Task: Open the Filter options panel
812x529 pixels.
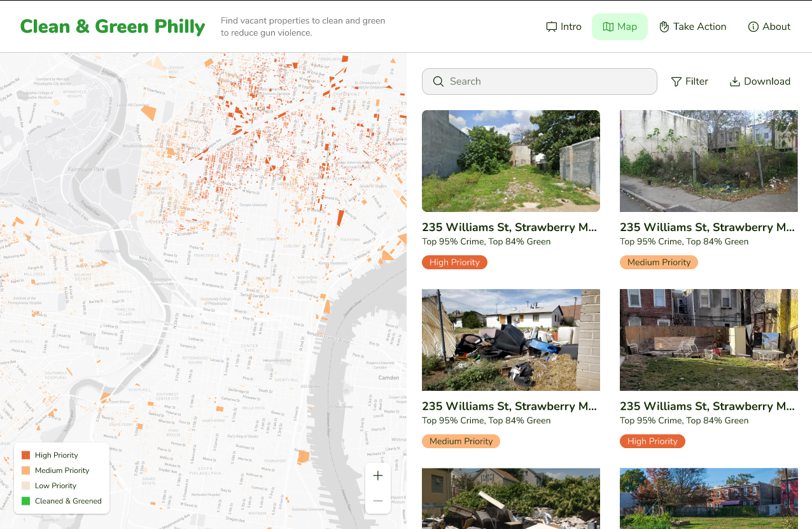Action: tap(690, 81)
